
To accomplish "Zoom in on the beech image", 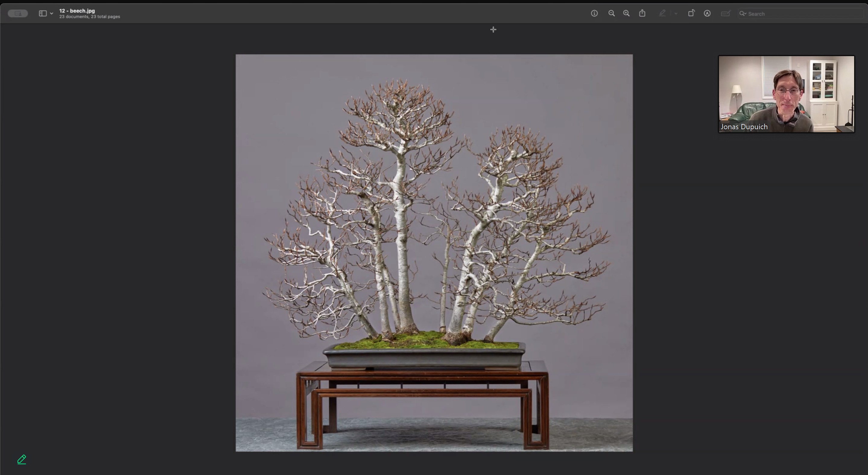I will pyautogui.click(x=626, y=14).
